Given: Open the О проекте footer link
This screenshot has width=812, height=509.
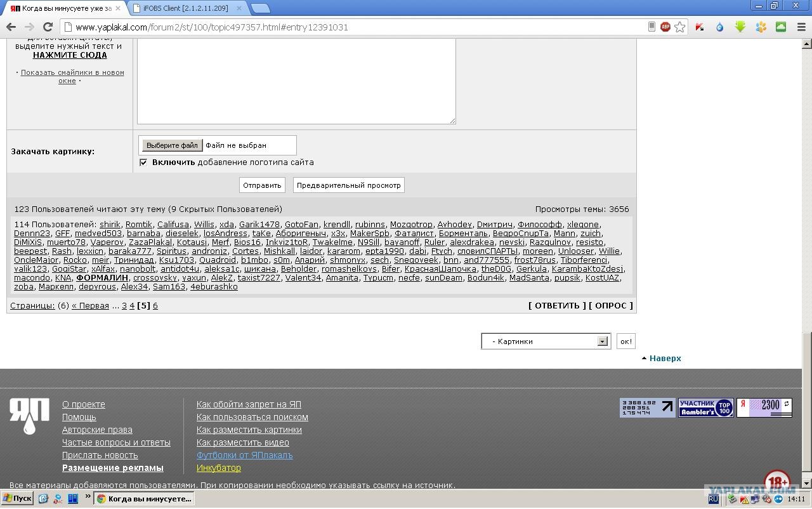Looking at the screenshot, I should point(84,405).
